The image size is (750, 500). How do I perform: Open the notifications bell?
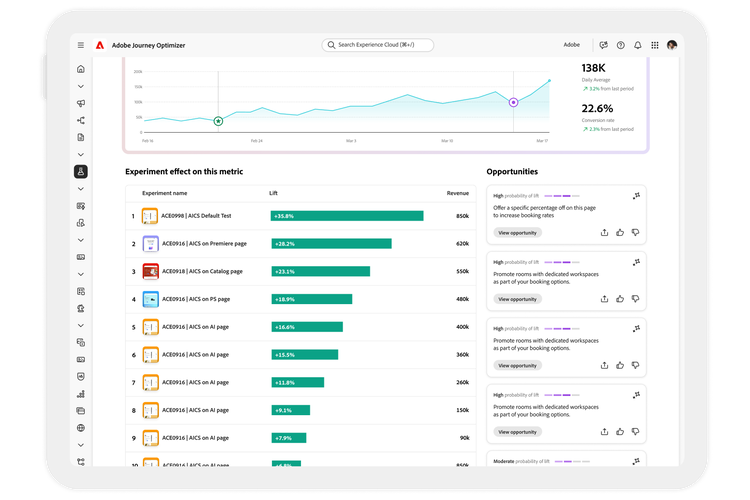pyautogui.click(x=638, y=45)
